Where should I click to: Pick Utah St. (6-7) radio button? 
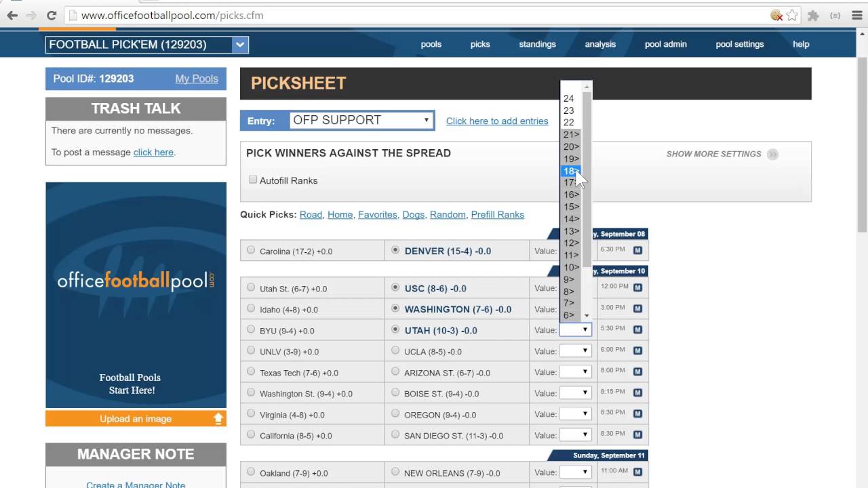251,287
